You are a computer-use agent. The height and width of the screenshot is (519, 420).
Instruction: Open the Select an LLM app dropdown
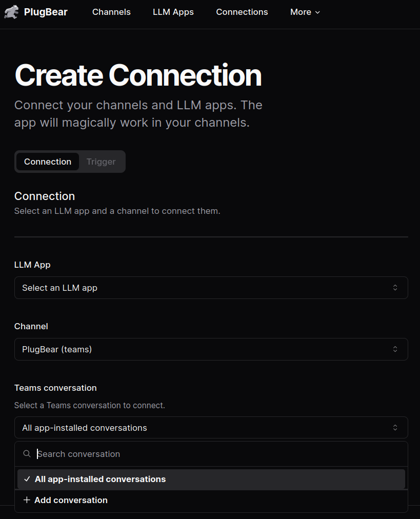click(211, 288)
